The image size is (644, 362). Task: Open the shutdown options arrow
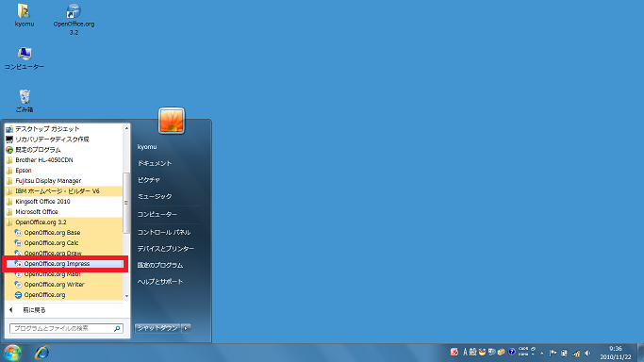coord(186,328)
